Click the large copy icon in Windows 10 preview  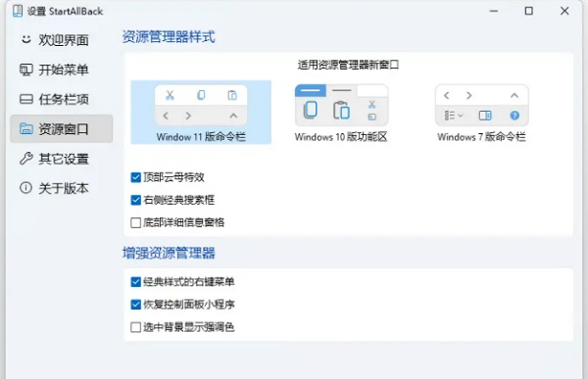(310, 110)
